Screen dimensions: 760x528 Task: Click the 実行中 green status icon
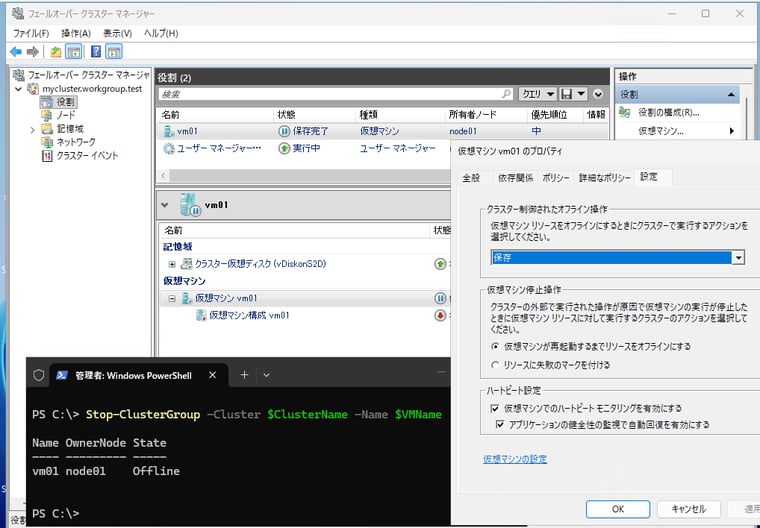(x=284, y=148)
